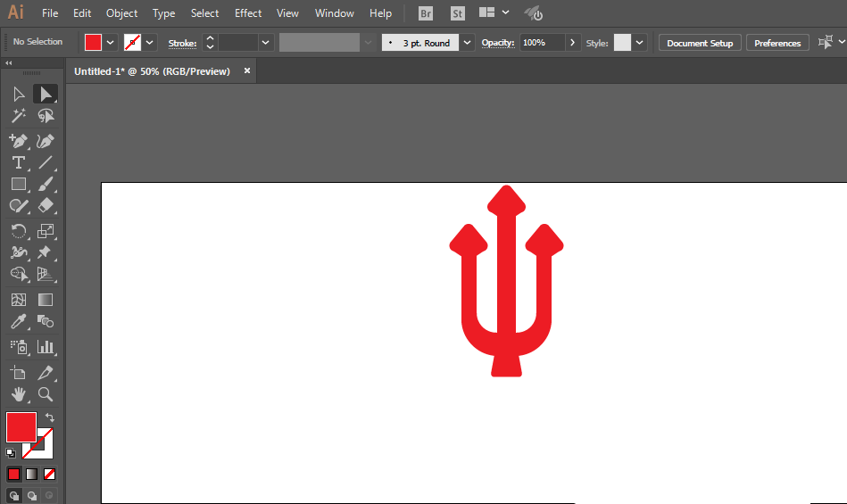Open the variable width profile dropdown

point(369,43)
